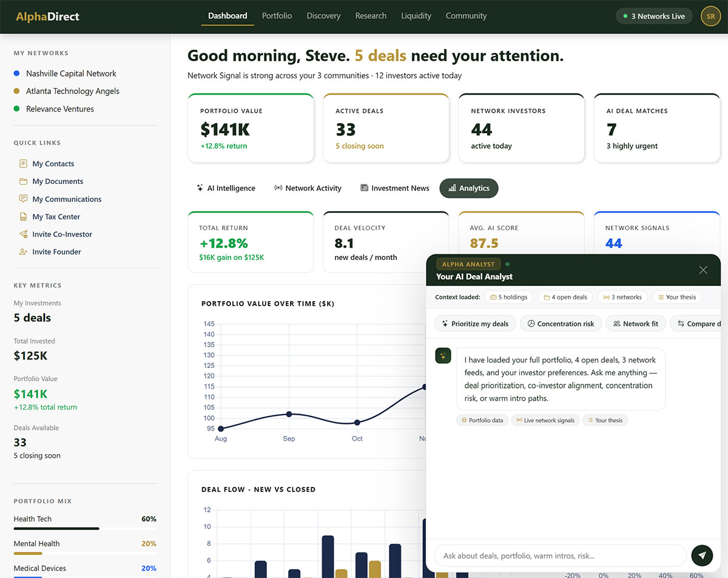The image size is (728, 578).
Task: Click the folder icon in 4 open deals chip
Action: (x=547, y=297)
